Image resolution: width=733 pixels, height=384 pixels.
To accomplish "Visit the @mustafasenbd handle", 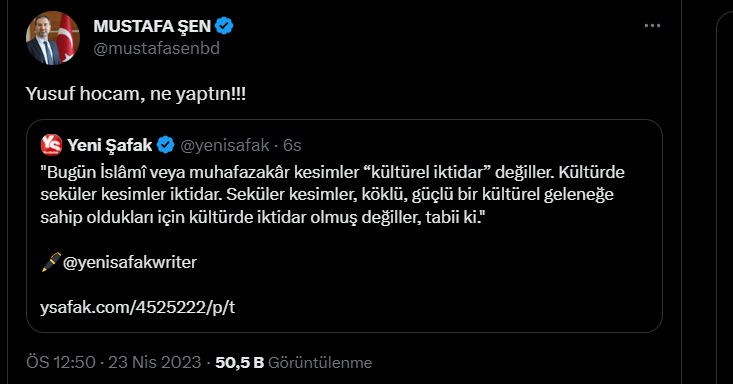I will click(x=157, y=48).
